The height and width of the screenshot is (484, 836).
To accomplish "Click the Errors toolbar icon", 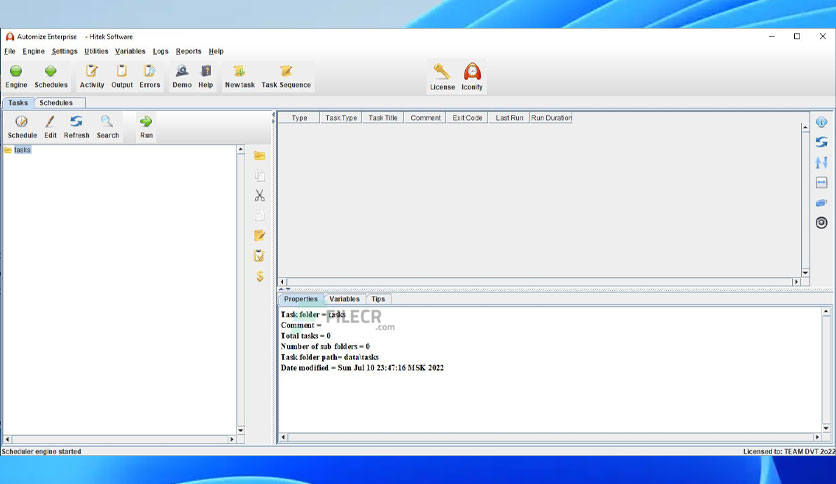I will (149, 71).
